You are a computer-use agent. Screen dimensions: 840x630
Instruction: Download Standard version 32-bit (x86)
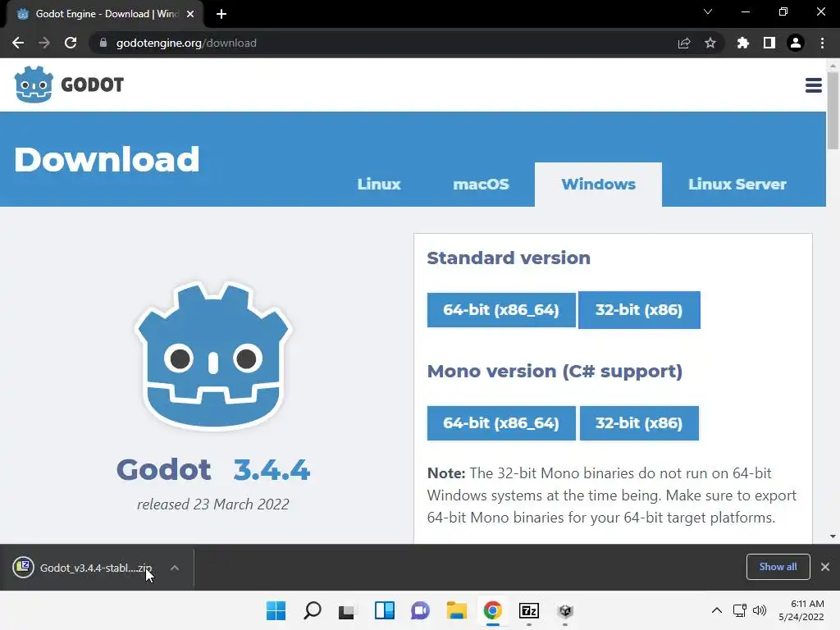639,309
